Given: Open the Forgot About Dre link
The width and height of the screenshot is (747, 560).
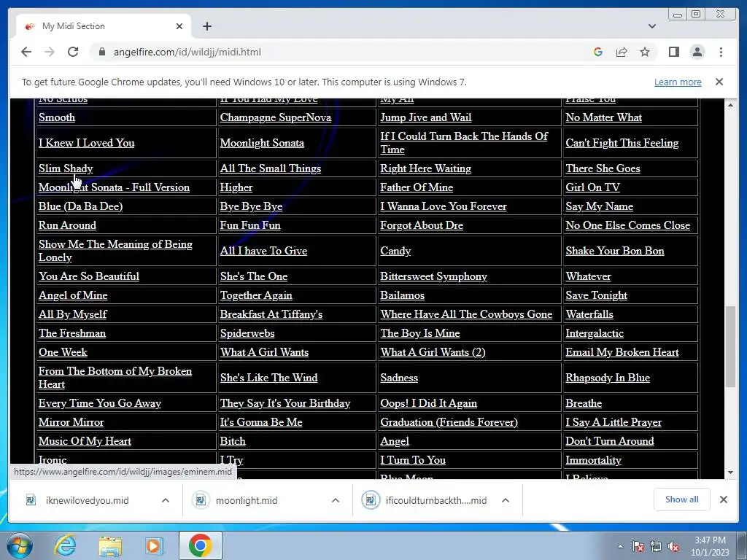Looking at the screenshot, I should [422, 225].
